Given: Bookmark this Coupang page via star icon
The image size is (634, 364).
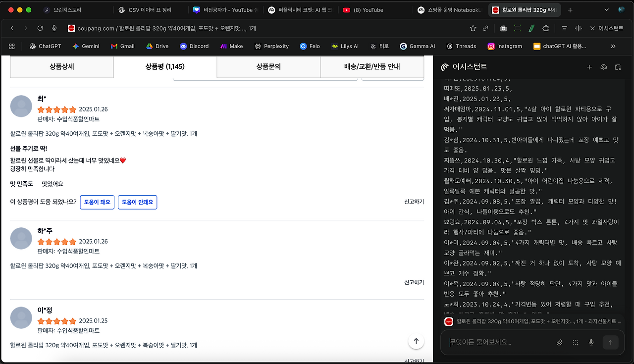Looking at the screenshot, I should click(x=473, y=28).
